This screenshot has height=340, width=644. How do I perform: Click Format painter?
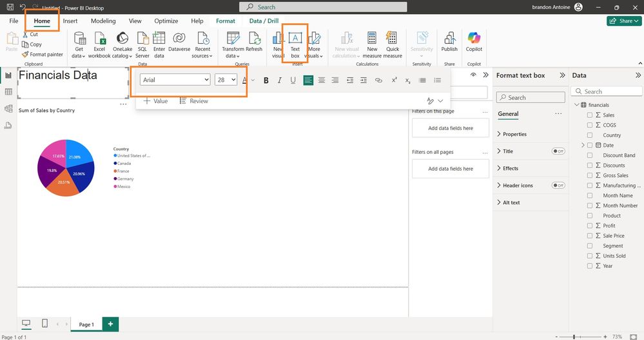pos(43,54)
